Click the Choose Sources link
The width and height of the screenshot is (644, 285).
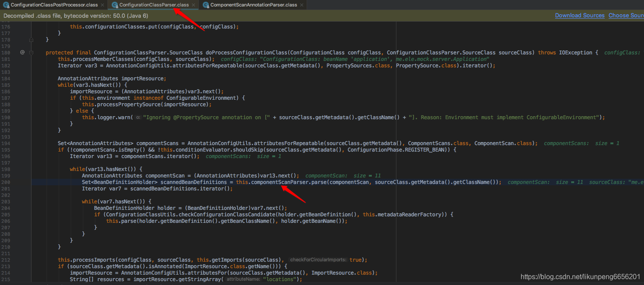click(x=626, y=16)
